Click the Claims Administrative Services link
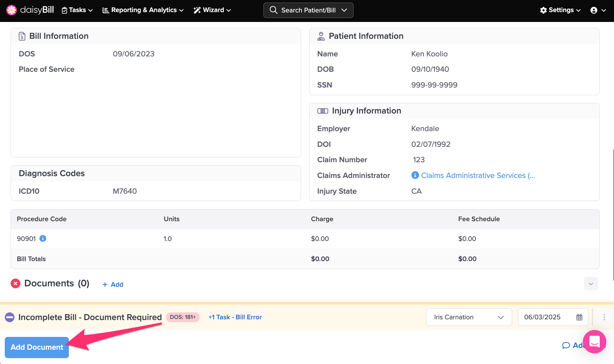 478,175
